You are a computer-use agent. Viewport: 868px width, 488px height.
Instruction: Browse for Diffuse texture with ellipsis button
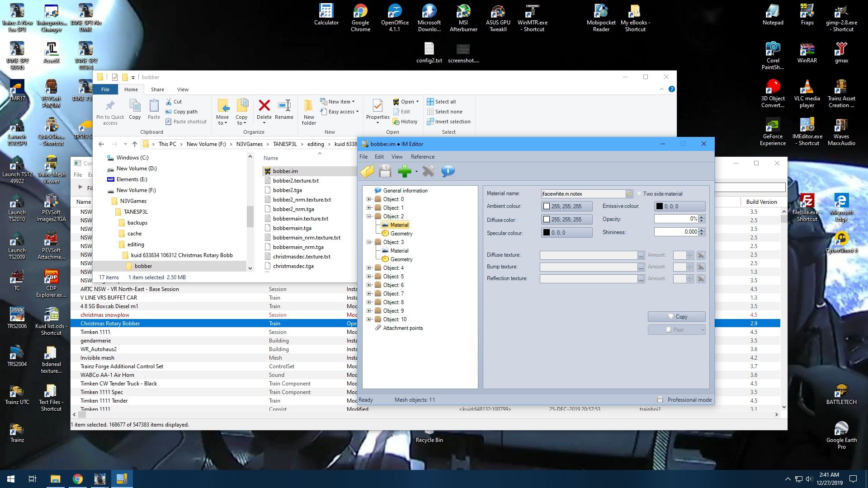click(x=641, y=256)
